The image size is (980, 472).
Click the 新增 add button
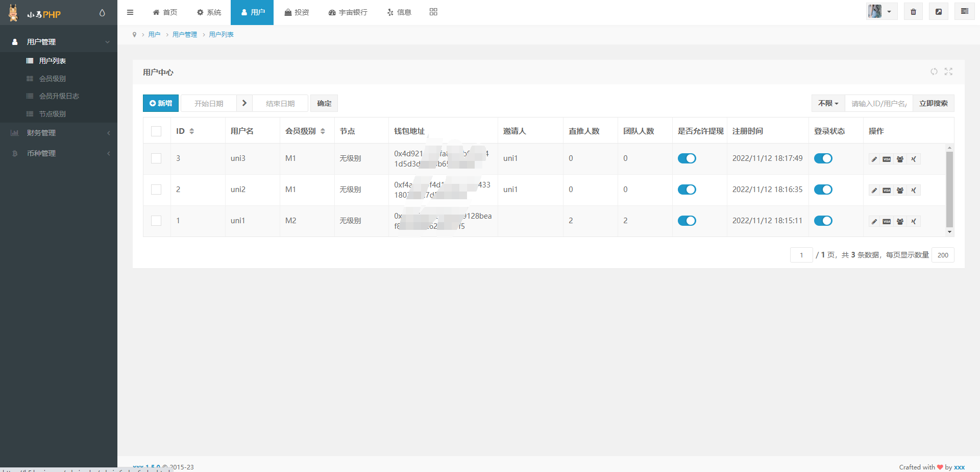point(161,103)
